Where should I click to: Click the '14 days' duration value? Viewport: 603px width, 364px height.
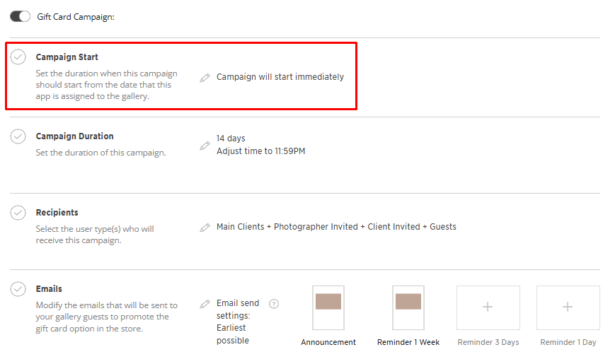pos(231,139)
